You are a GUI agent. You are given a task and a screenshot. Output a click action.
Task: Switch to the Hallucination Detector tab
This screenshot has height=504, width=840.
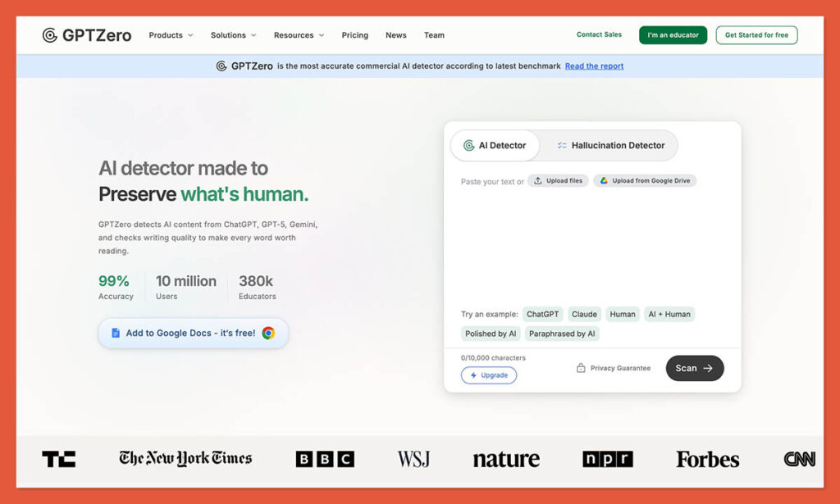click(x=610, y=146)
